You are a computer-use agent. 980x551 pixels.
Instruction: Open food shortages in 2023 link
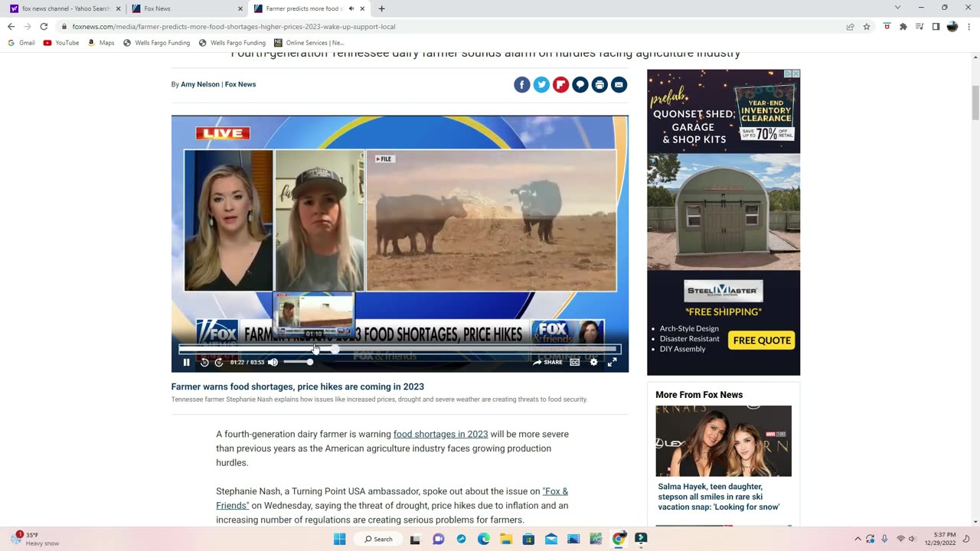440,434
